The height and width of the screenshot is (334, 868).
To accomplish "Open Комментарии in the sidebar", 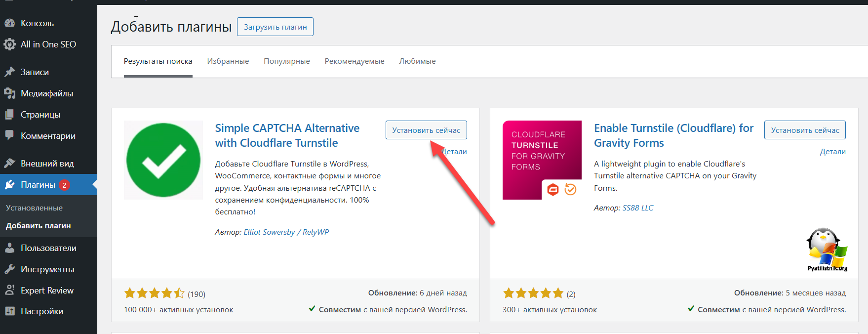I will 48,136.
